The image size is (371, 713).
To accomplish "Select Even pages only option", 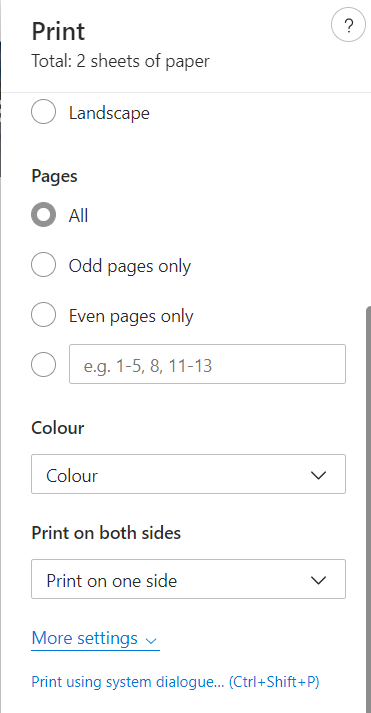I will point(44,315).
